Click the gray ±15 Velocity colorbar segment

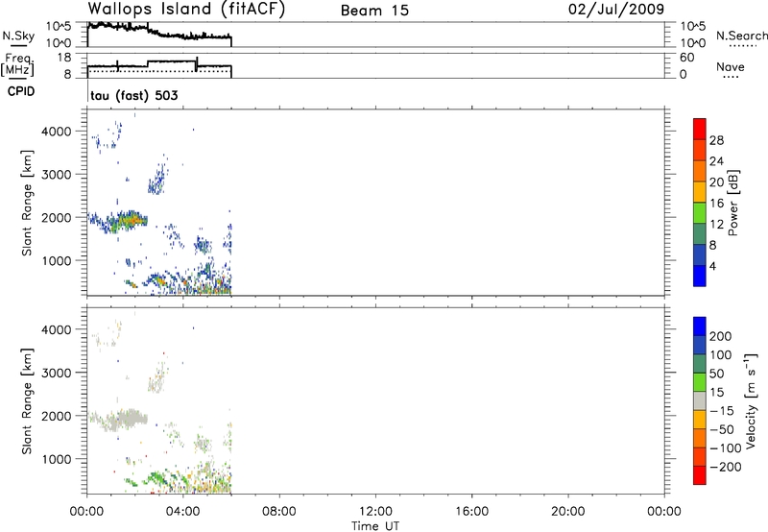pos(700,400)
